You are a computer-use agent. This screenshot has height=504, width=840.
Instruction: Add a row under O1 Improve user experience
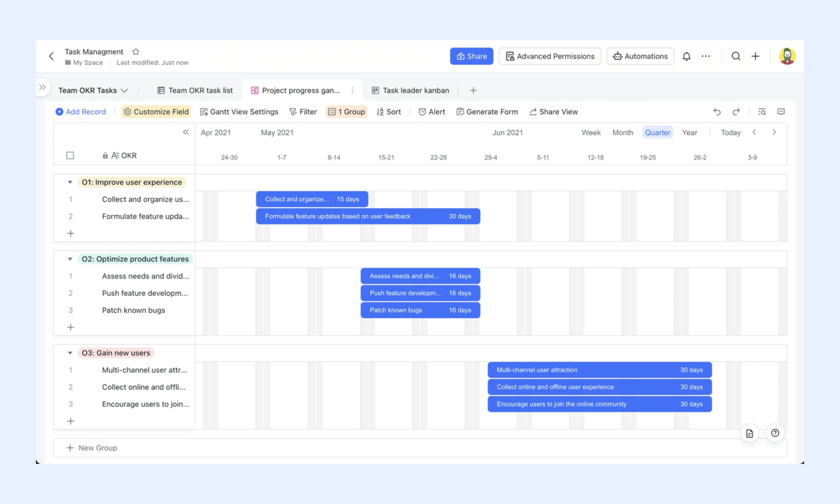[x=71, y=233]
